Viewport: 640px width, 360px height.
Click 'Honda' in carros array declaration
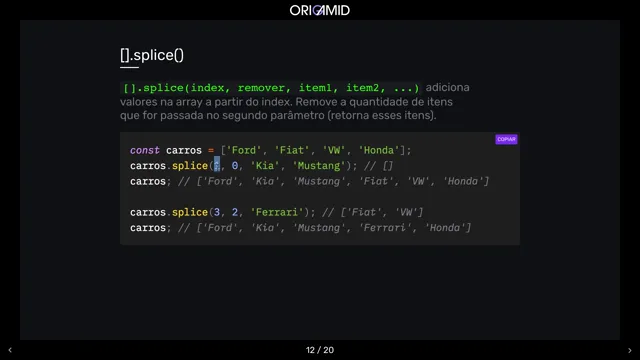coord(379,150)
